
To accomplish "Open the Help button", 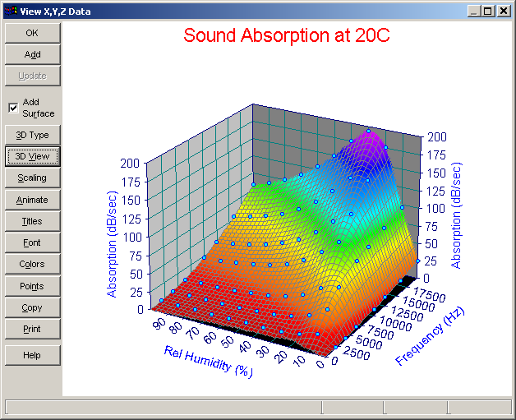I will coord(33,355).
